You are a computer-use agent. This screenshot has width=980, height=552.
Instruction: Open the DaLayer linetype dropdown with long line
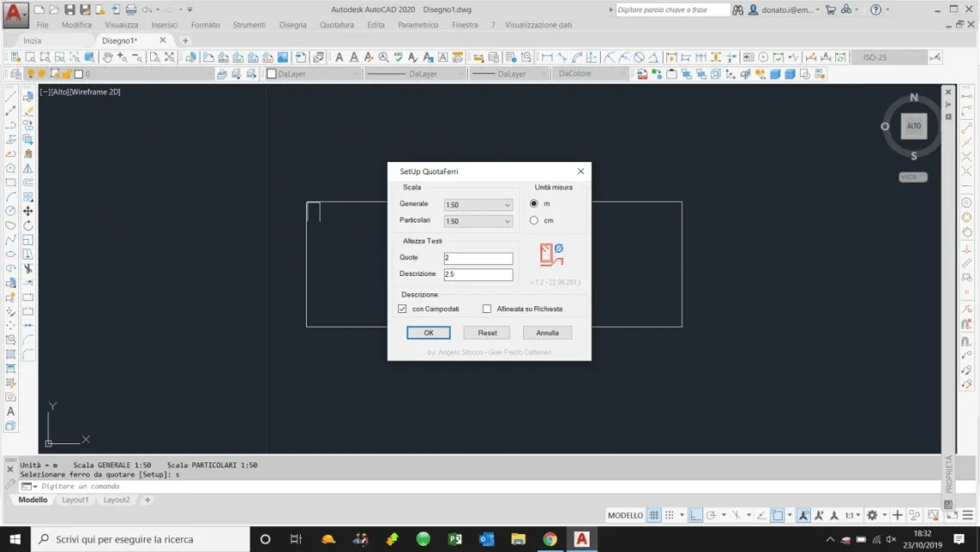point(415,74)
